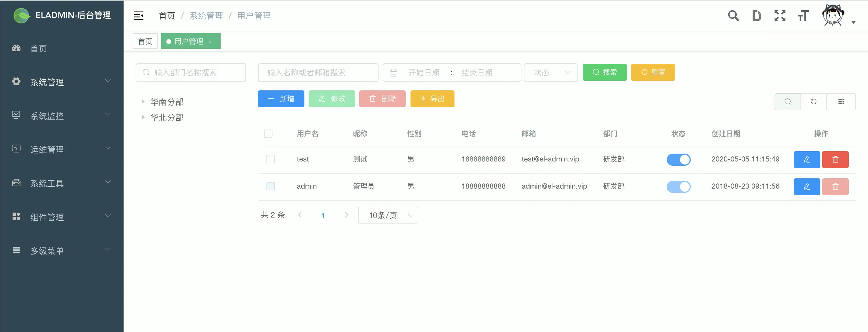Open the project documentation icon
The height and width of the screenshot is (332, 868).
[756, 15]
